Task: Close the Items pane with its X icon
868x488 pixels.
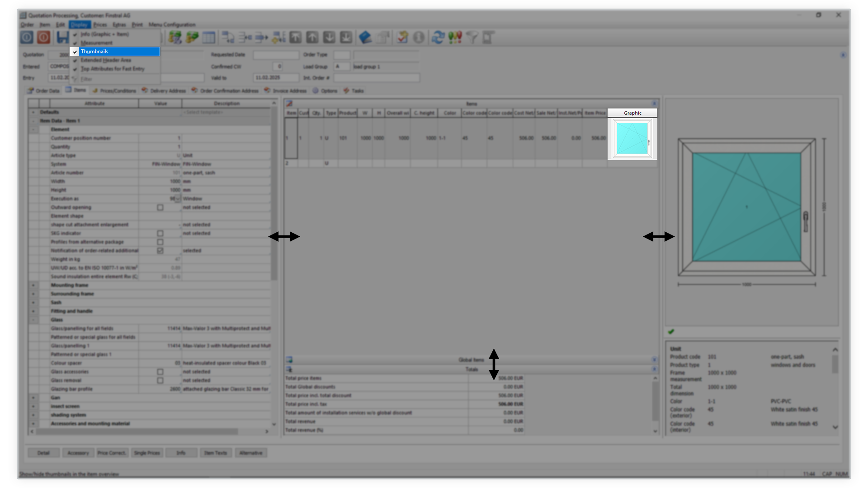Action: coord(654,103)
